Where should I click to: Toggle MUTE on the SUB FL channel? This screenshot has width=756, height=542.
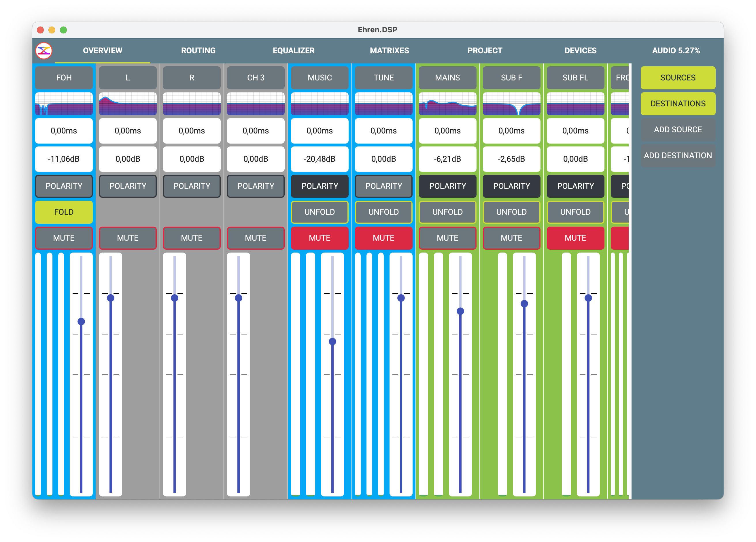click(575, 238)
